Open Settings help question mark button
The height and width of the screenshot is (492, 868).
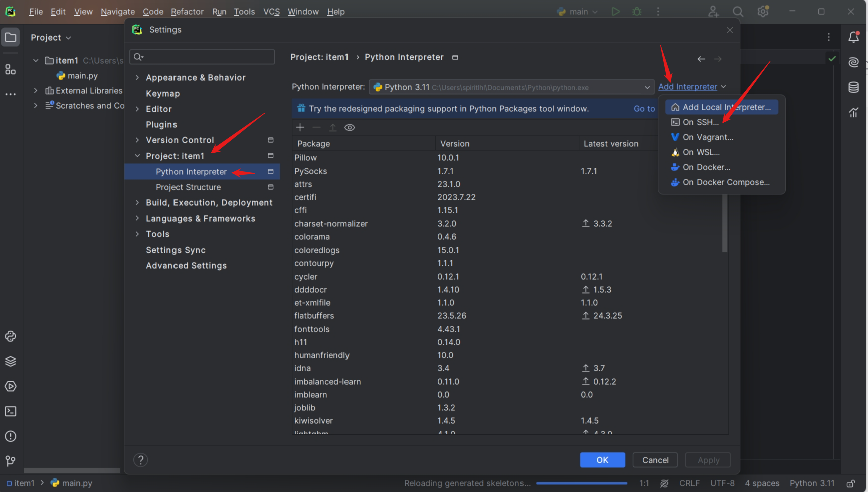point(141,460)
